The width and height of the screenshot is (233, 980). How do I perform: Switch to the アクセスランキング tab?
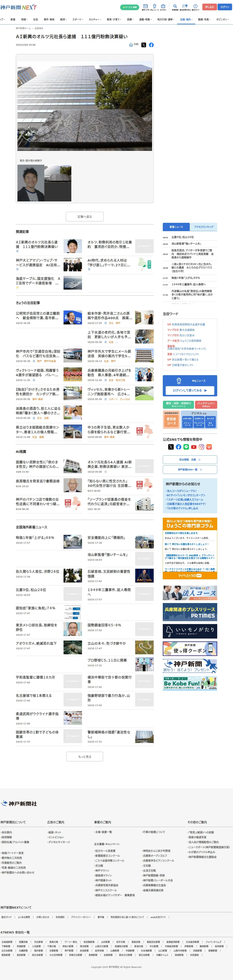point(204,227)
